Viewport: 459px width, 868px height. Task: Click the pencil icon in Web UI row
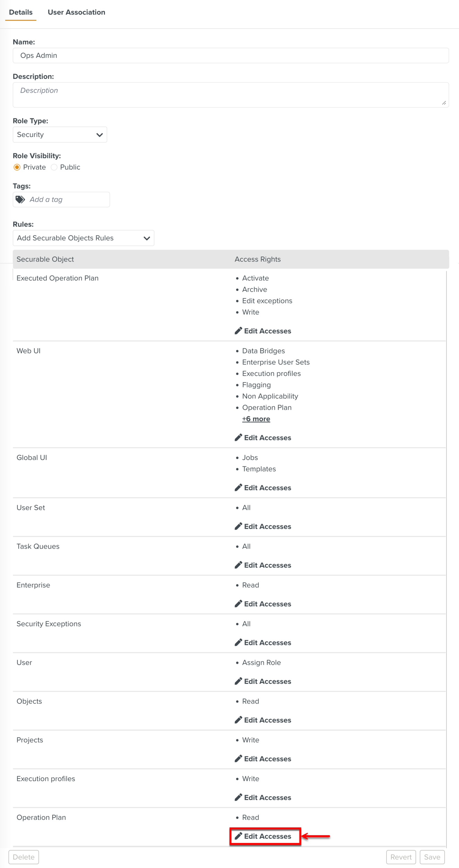click(x=238, y=437)
